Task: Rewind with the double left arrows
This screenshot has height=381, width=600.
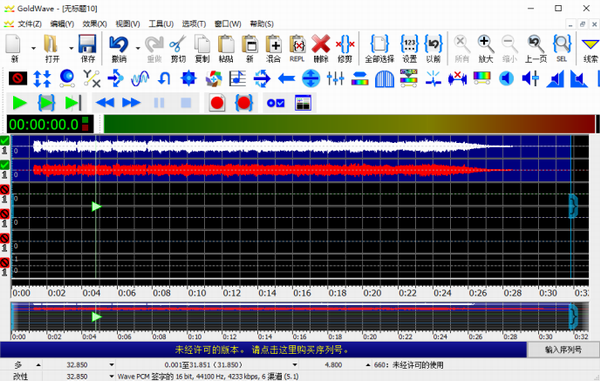Action: 105,103
